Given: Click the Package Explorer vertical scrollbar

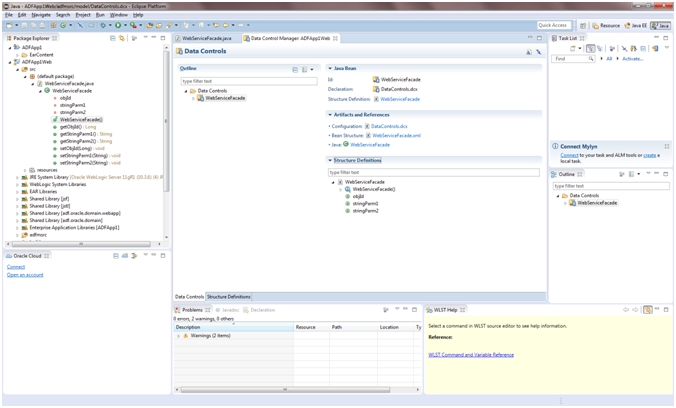Looking at the screenshot, I should (166, 123).
